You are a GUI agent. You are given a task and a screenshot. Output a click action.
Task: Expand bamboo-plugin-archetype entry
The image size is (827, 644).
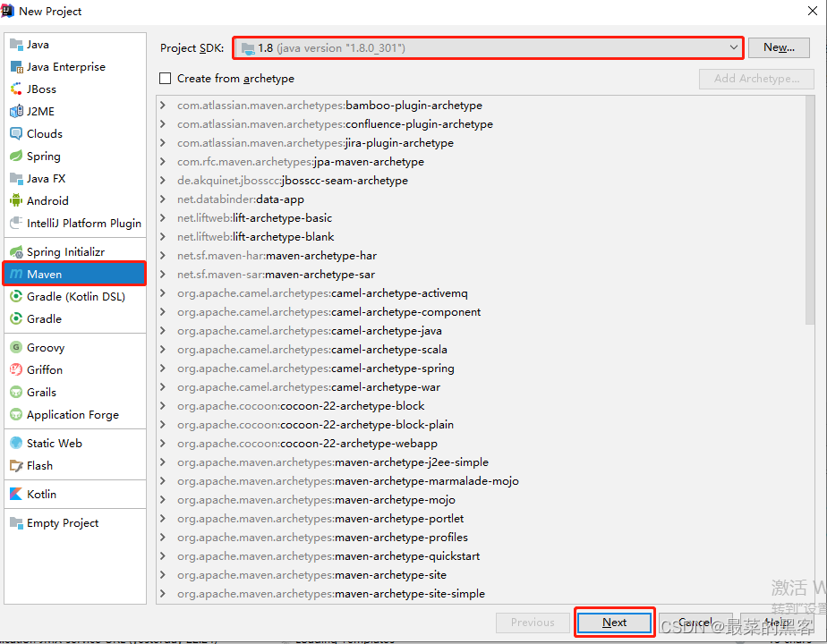163,106
